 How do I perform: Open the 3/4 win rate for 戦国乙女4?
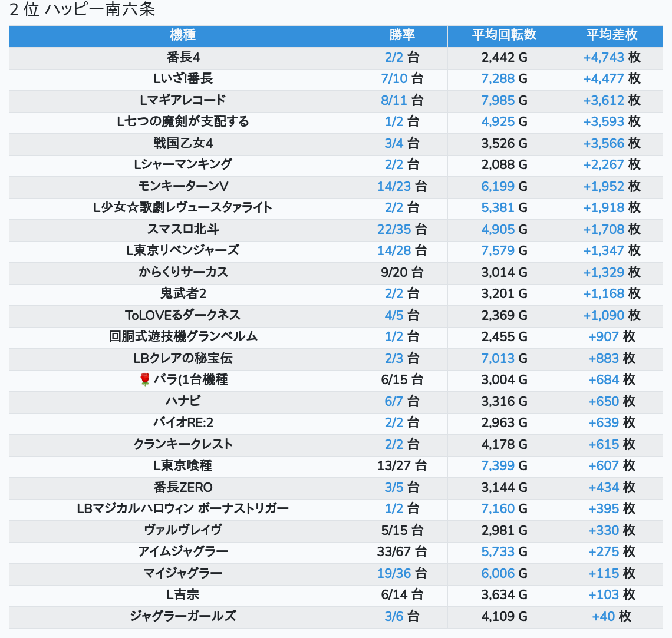[x=394, y=144]
